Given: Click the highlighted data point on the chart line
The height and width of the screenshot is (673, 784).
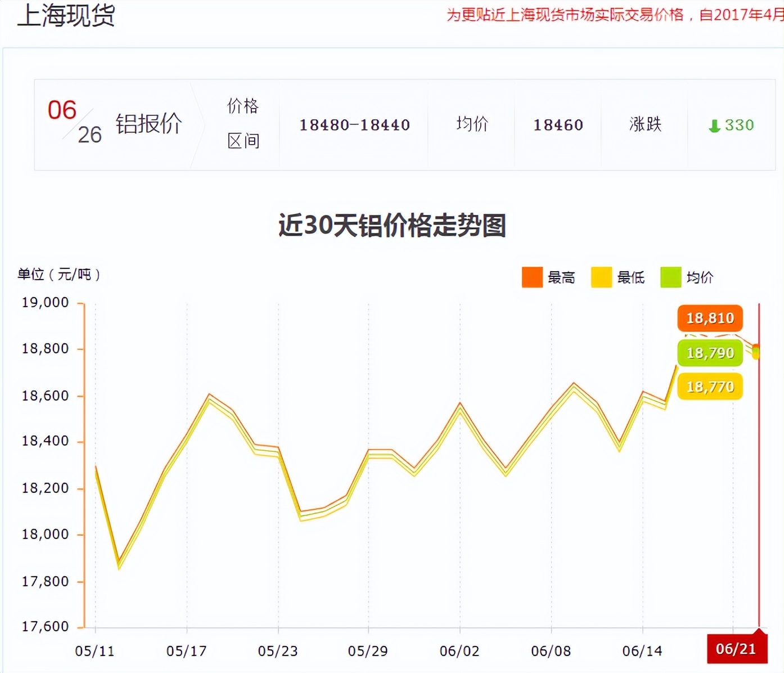Looking at the screenshot, I should click(756, 352).
